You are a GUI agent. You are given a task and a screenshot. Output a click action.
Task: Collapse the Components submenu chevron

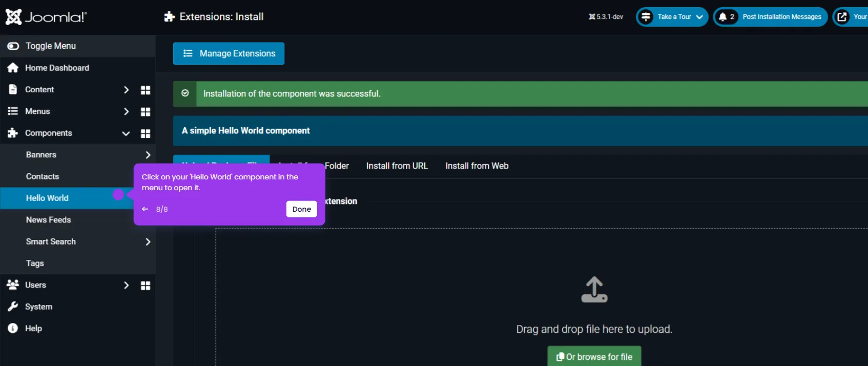(x=126, y=133)
